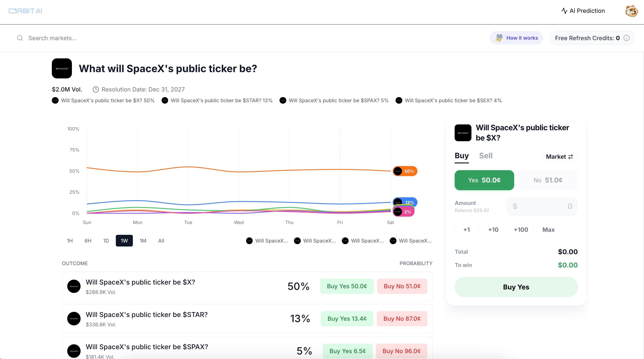Open the user profile avatar
The height and width of the screenshot is (359, 644).
tap(631, 11)
